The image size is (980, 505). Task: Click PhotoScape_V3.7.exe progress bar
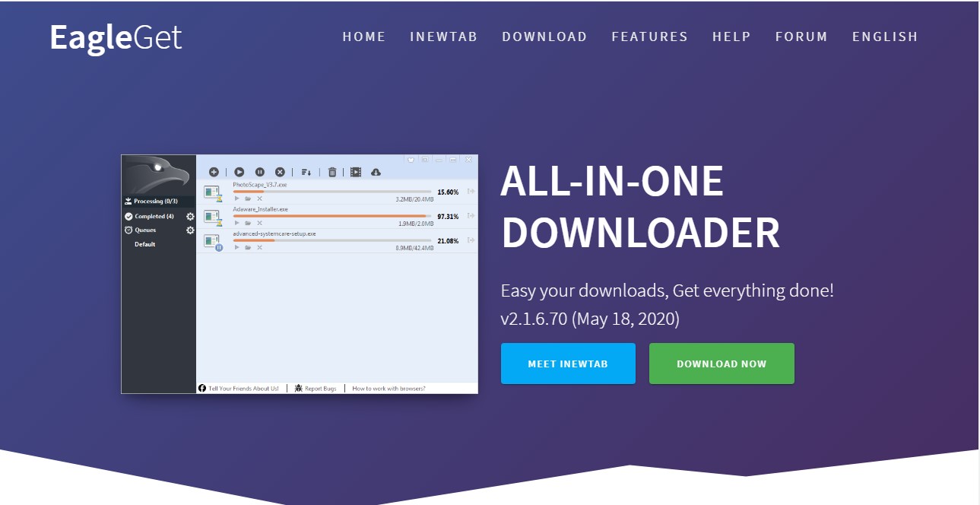(332, 192)
